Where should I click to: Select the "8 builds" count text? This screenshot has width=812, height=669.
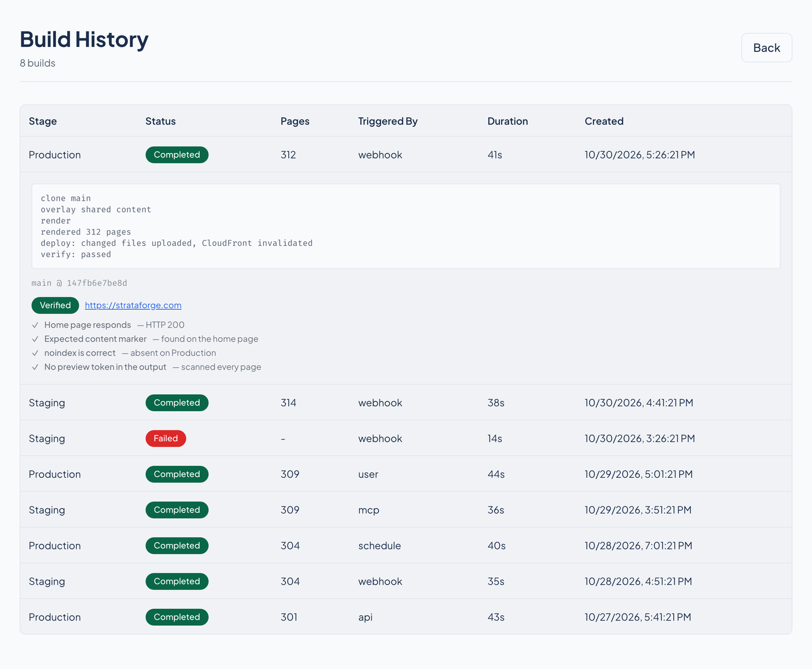(38, 63)
